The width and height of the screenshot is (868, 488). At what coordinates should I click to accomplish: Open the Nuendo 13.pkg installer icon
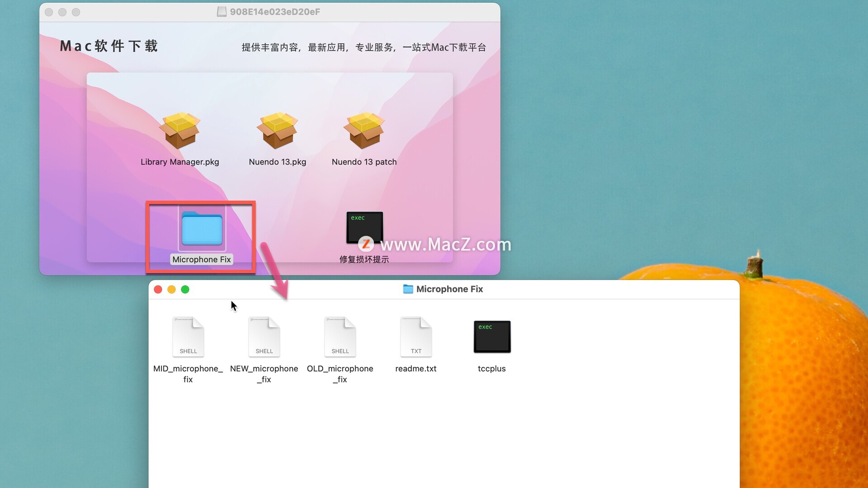tap(277, 131)
